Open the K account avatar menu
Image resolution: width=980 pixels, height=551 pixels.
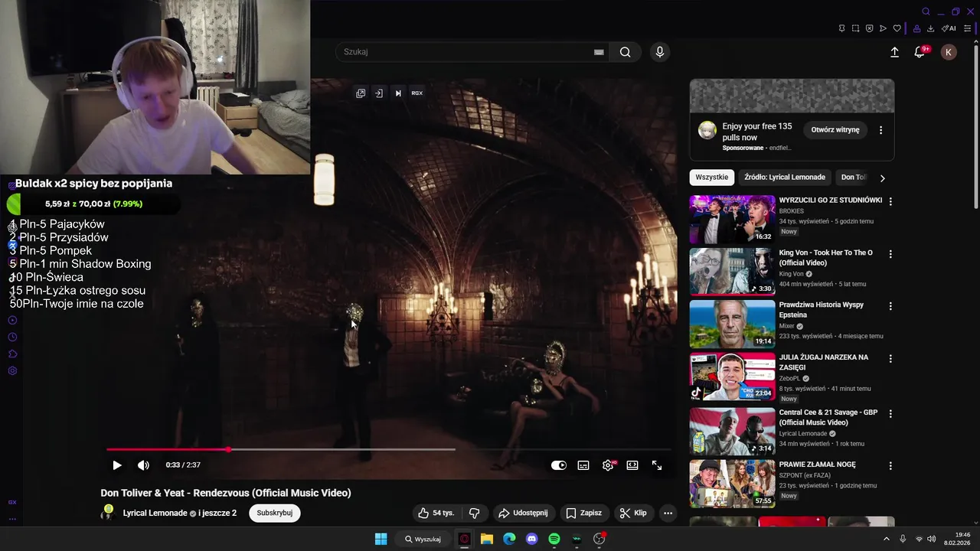tap(949, 52)
